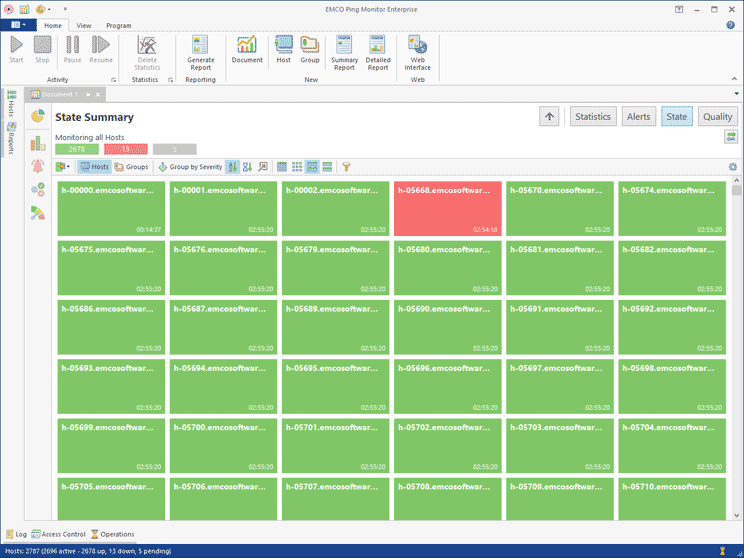Screen dimensions: 744x558
Task: Open the Program ribbon tab
Action: (x=118, y=25)
